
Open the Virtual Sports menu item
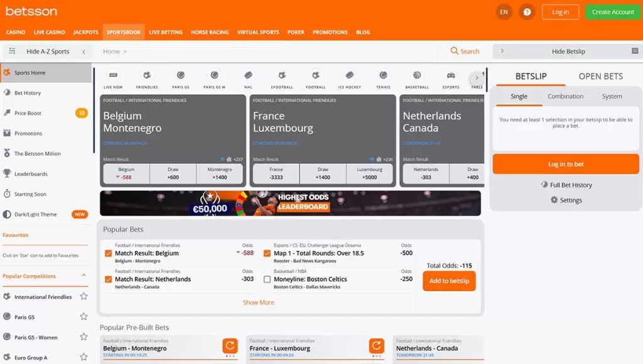[258, 32]
